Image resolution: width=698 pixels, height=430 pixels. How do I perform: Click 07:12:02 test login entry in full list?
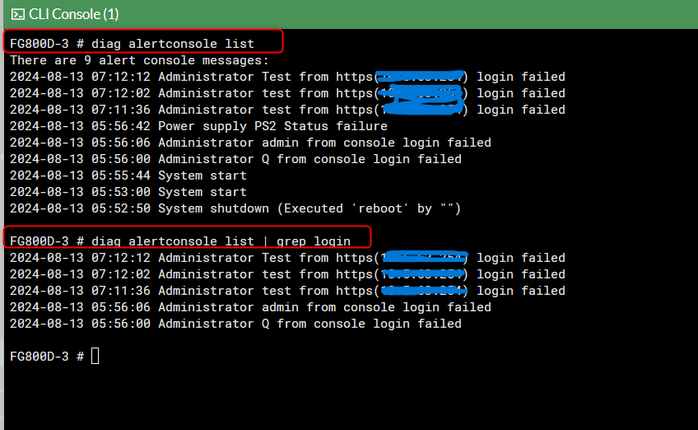click(x=287, y=93)
